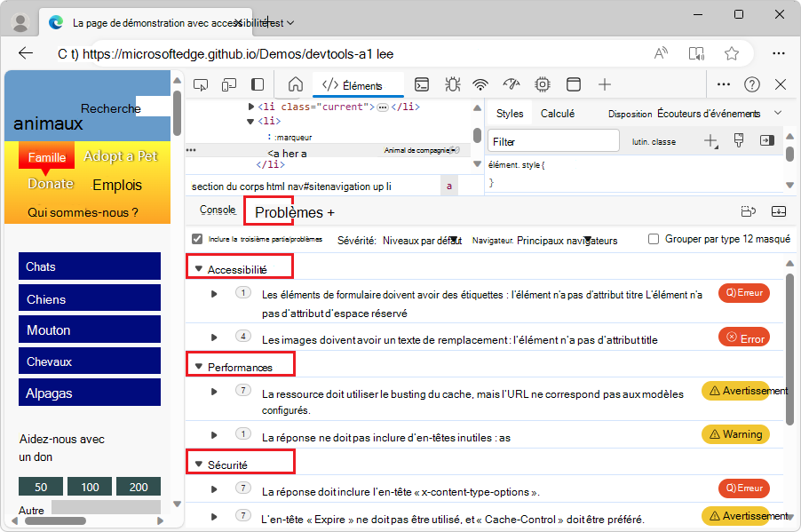Add more tools with plus icon
This screenshot has width=801, height=532.
click(605, 84)
